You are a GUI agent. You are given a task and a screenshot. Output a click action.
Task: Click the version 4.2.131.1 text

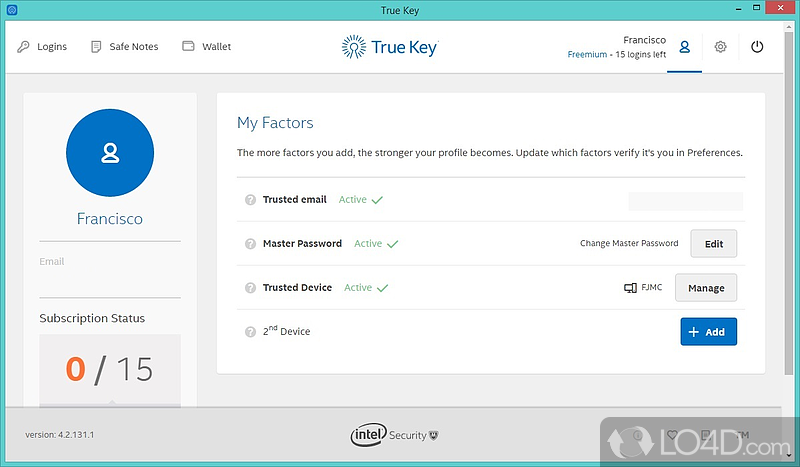pyautogui.click(x=59, y=435)
